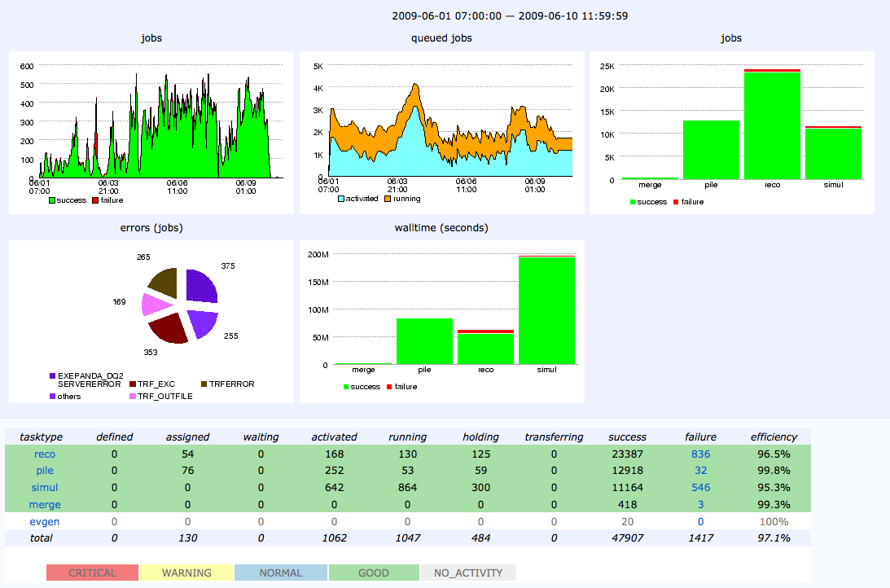890x588 pixels.
Task: Click the activated column header
Action: (x=334, y=437)
